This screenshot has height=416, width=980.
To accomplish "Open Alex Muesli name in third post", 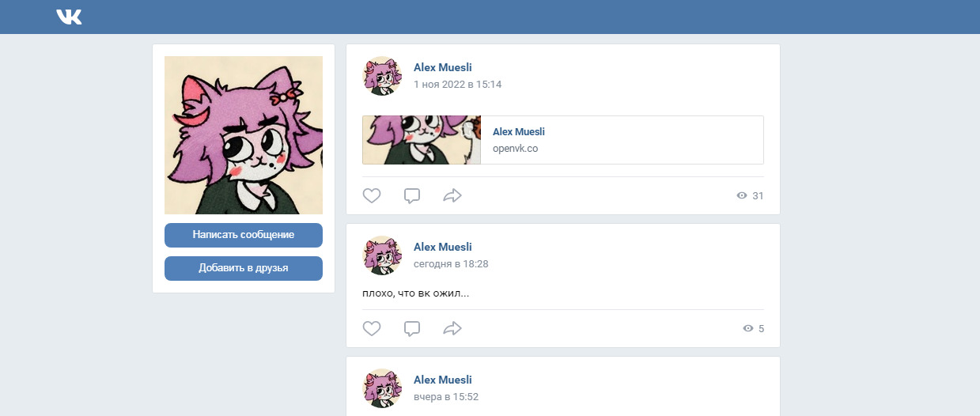I will (x=443, y=380).
